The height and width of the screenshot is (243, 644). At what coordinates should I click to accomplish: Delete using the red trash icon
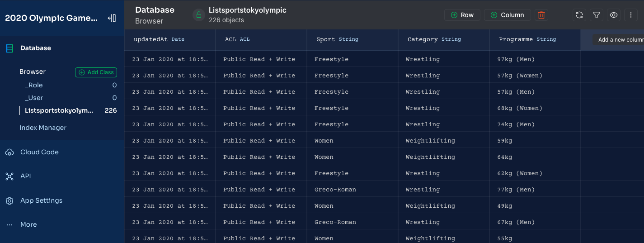pos(541,15)
